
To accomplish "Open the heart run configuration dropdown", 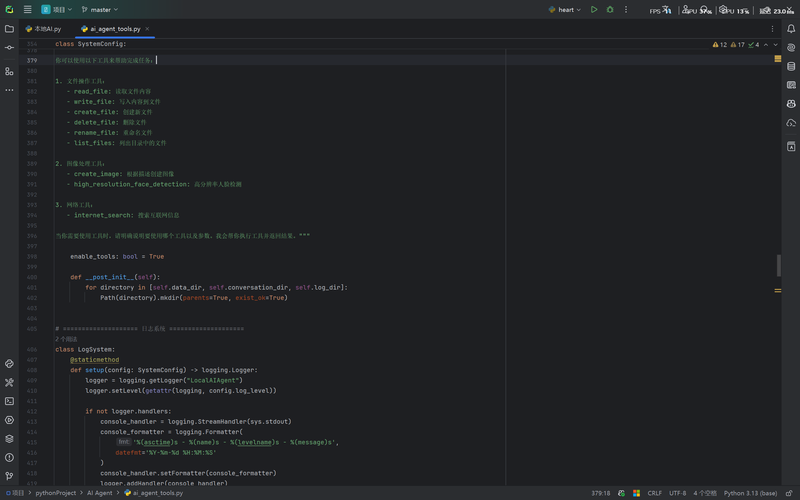I will pyautogui.click(x=565, y=10).
